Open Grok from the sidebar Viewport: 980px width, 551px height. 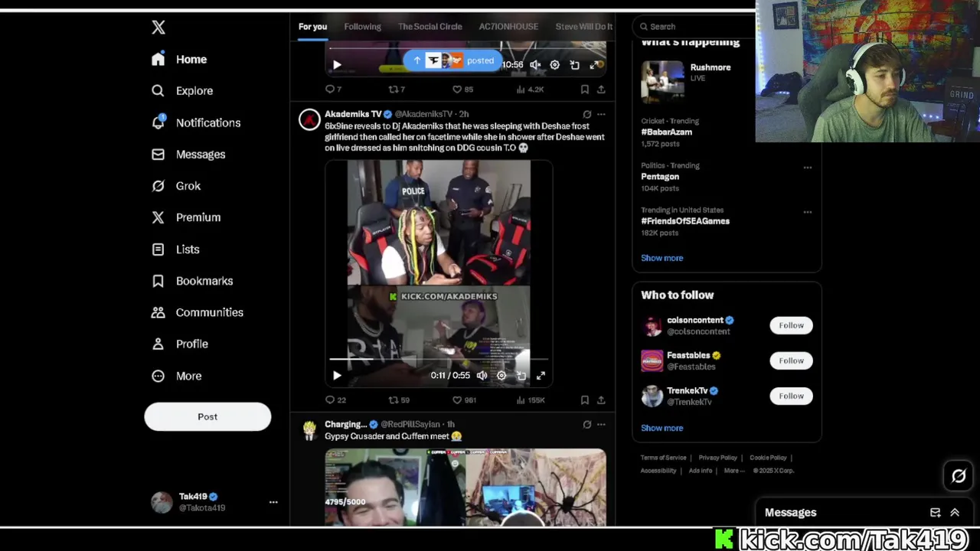tap(177, 186)
